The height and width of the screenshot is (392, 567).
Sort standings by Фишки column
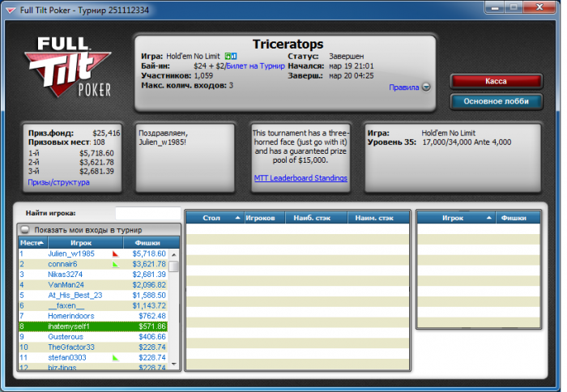click(x=151, y=243)
